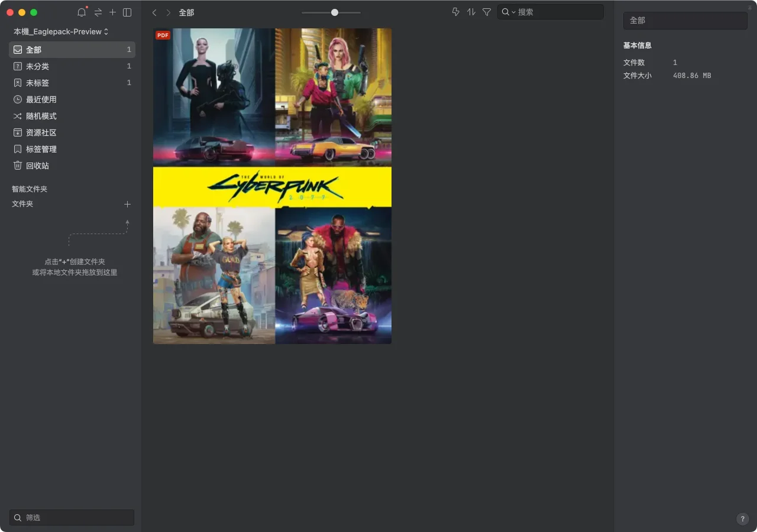
Task: Click the 智能文件夹 heading
Action: click(30, 189)
